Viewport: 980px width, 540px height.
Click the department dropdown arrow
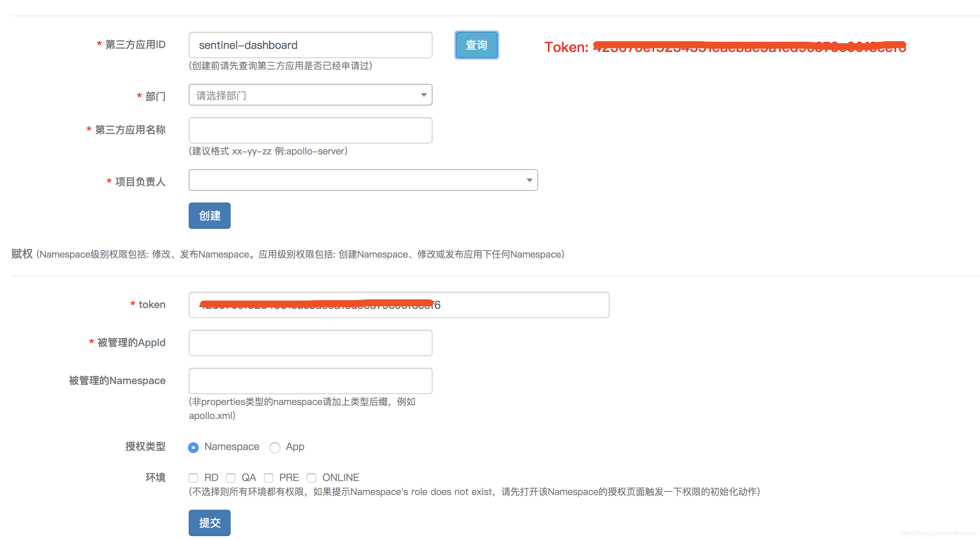[x=424, y=95]
